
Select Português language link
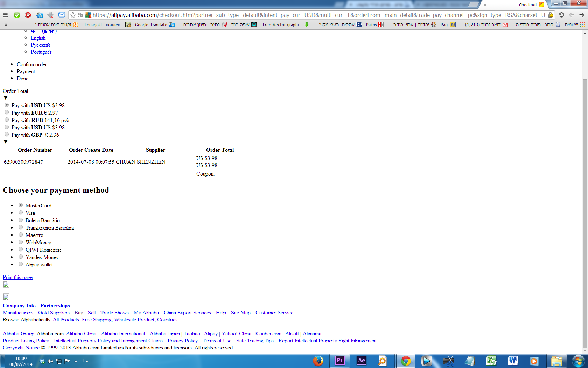tap(41, 52)
